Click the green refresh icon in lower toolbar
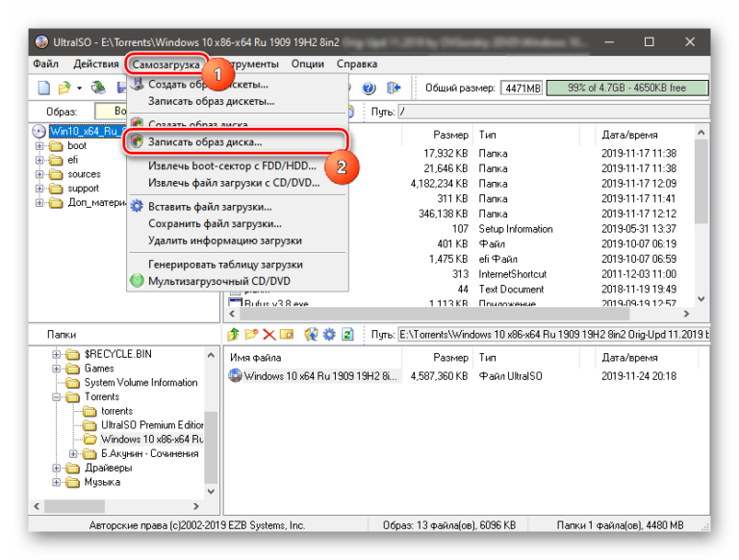 [x=347, y=335]
